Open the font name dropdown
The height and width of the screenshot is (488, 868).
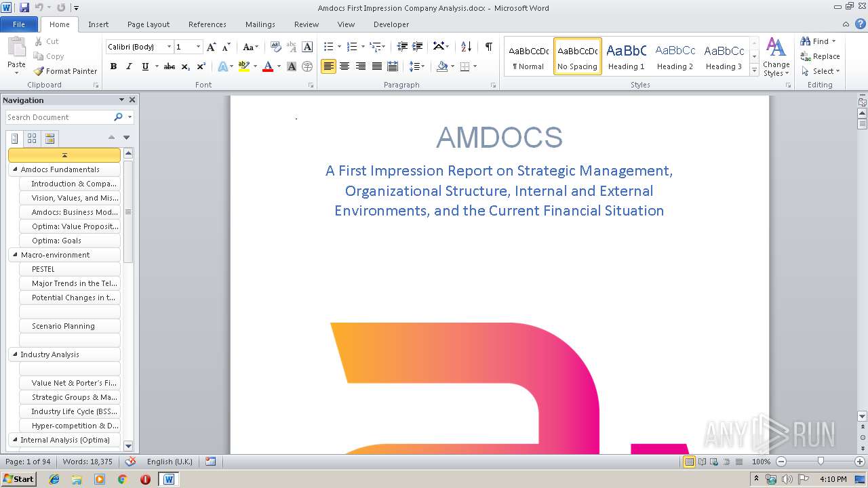point(169,47)
